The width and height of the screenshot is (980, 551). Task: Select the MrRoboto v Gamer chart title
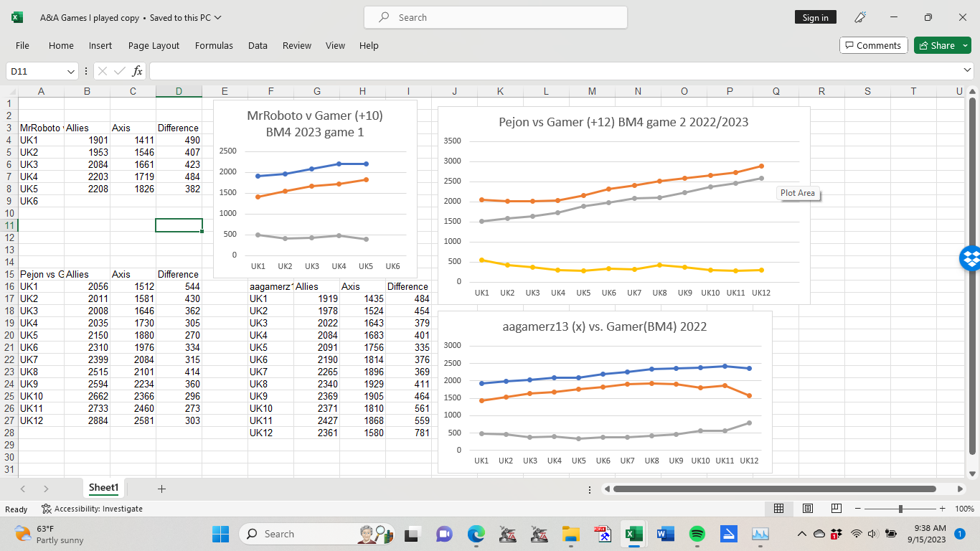(x=315, y=123)
